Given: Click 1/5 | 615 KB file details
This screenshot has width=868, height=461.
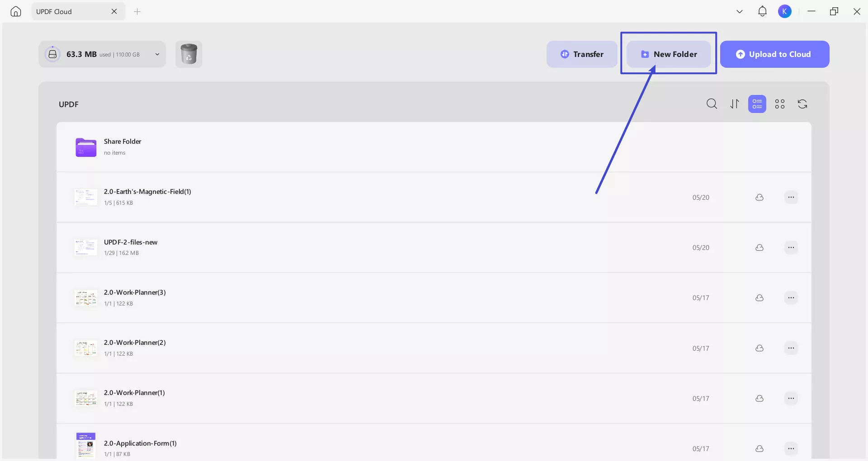Looking at the screenshot, I should pos(118,203).
